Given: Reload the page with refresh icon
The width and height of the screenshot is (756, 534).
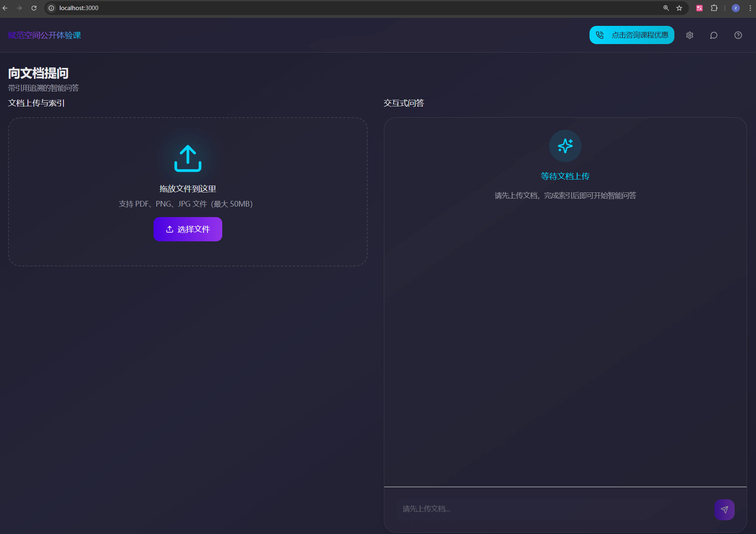Looking at the screenshot, I should (34, 8).
